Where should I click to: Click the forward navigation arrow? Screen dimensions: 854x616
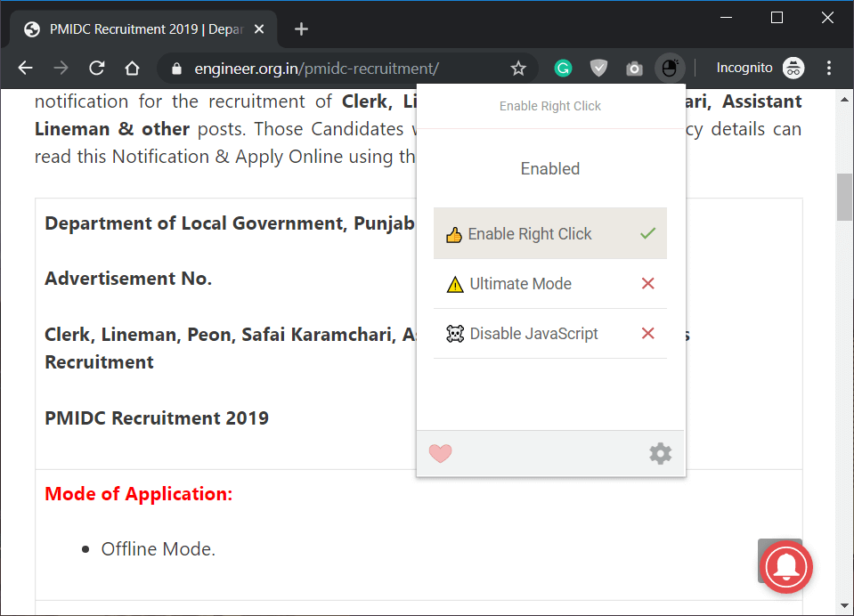point(61,68)
